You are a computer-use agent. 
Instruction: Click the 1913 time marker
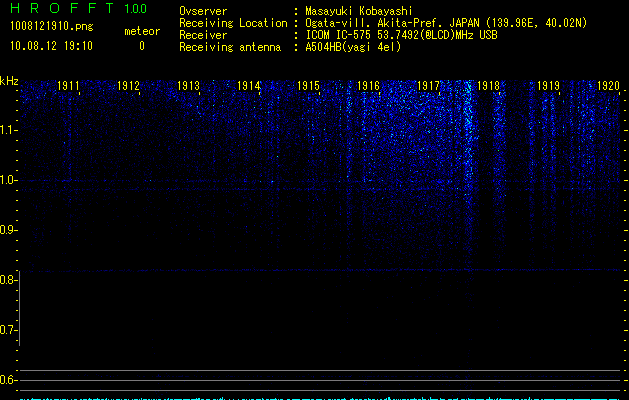[x=188, y=86]
